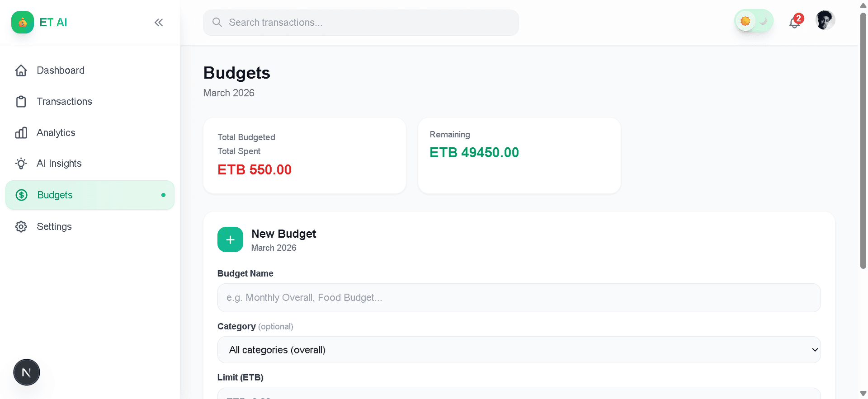Open Analytics via its bar chart icon
The height and width of the screenshot is (399, 868).
tap(21, 132)
